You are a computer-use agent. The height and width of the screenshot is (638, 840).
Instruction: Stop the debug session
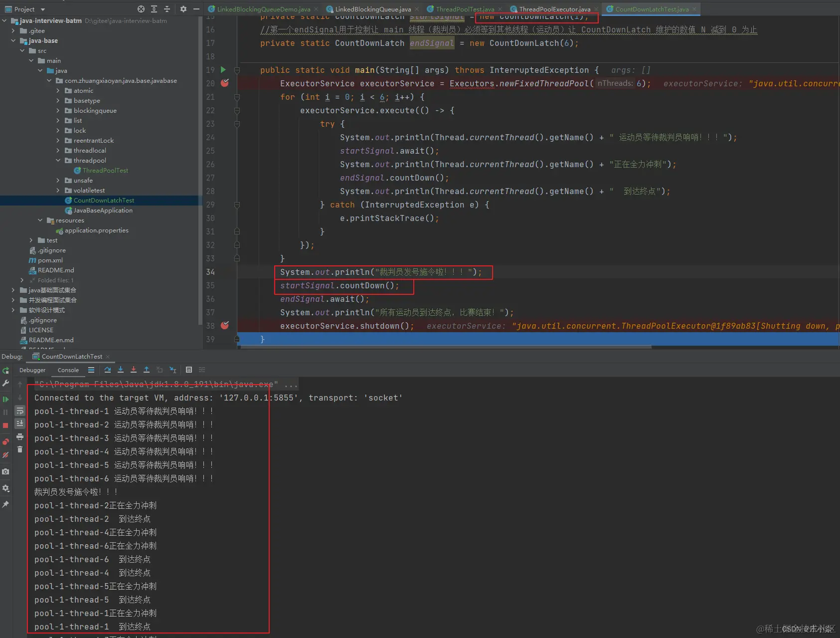5,425
